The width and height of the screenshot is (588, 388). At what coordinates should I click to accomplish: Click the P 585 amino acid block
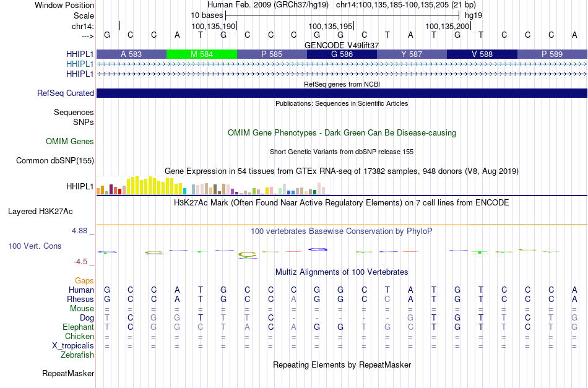[272, 54]
